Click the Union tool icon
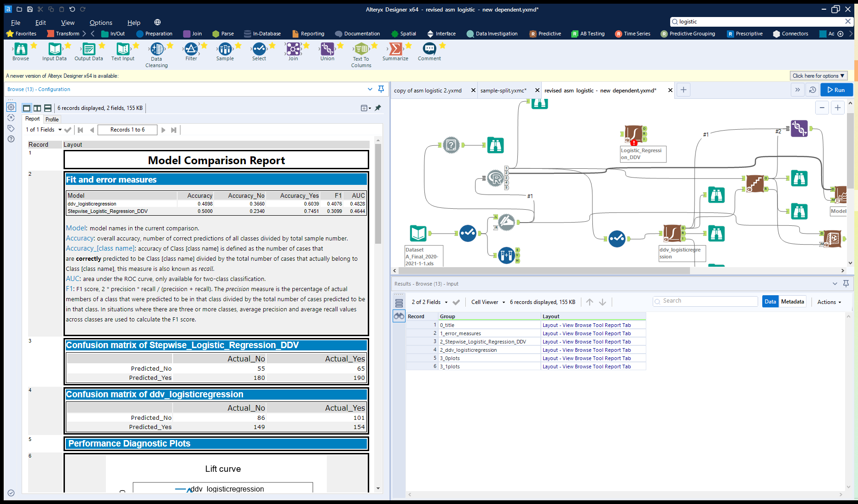 [x=327, y=49]
